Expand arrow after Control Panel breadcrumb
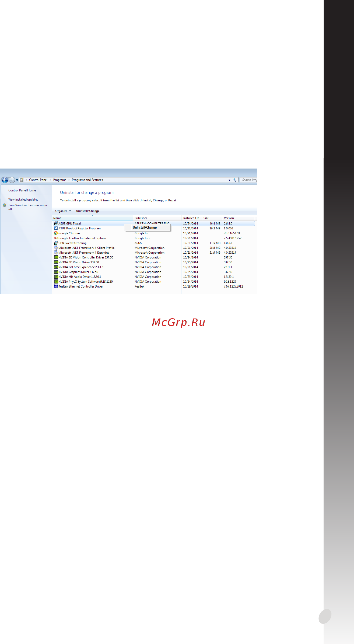Image resolution: width=354 pixels, height=644 pixels. tap(50, 180)
